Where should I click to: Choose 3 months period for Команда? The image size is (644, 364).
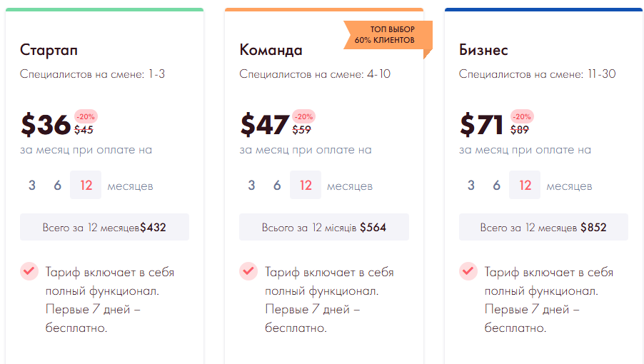251,186
